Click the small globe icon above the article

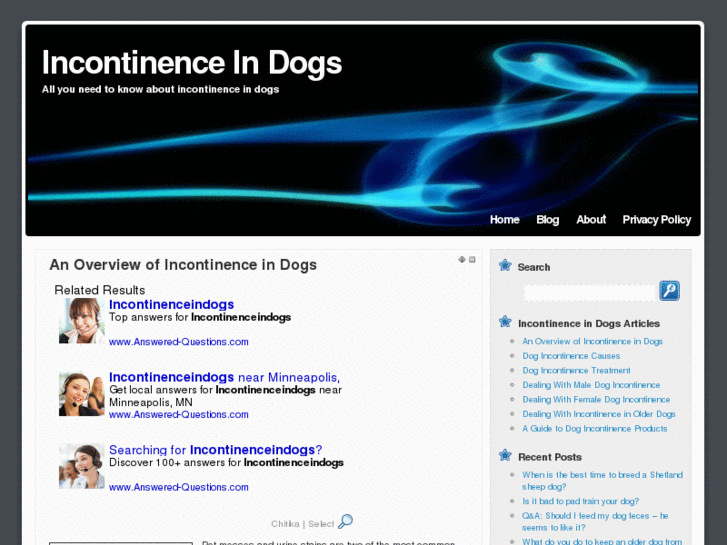tap(462, 259)
